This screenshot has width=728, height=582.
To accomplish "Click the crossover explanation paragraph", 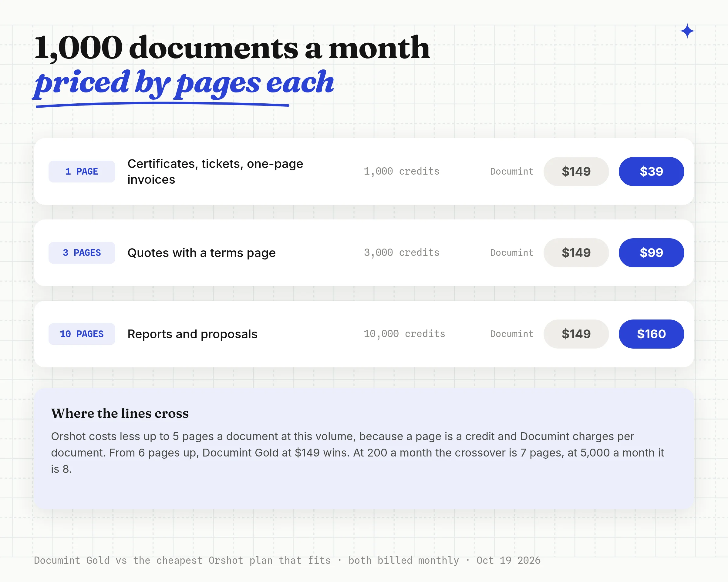I will pos(358,453).
